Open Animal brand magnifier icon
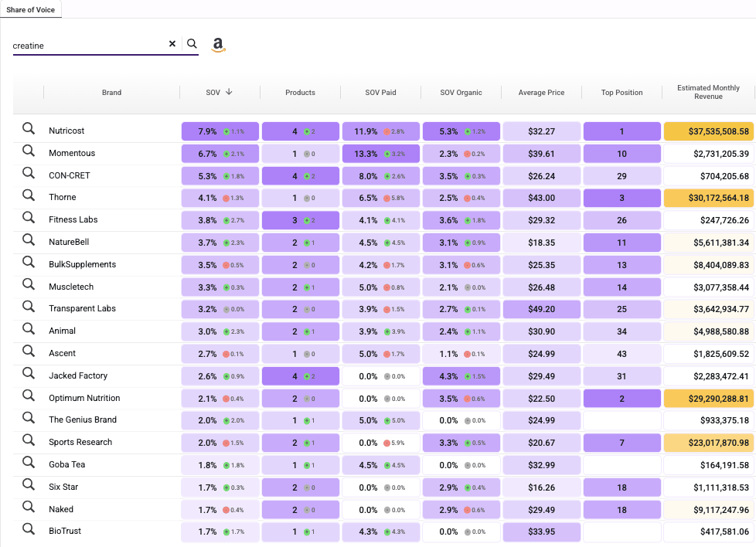756x547 pixels. coord(29,328)
